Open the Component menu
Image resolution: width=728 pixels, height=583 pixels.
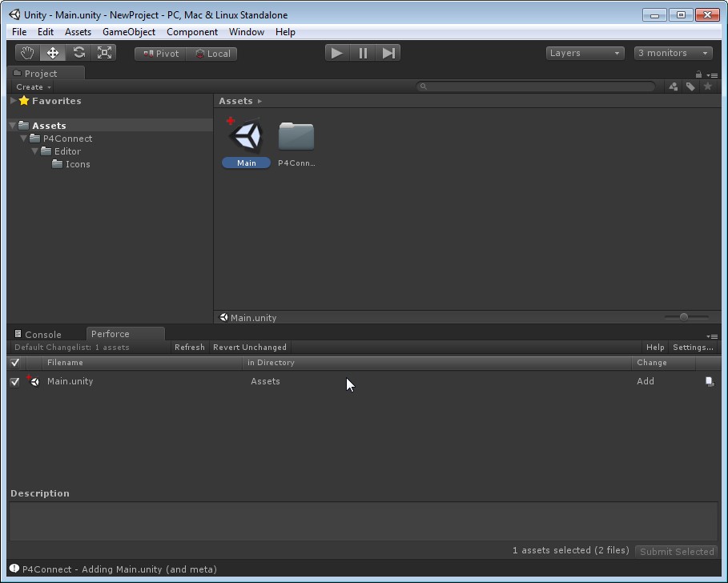192,32
